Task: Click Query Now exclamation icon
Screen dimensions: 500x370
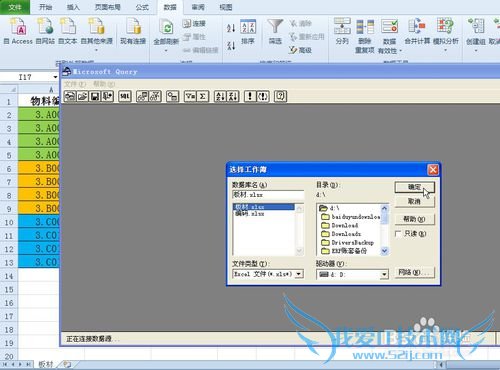Action: click(250, 96)
